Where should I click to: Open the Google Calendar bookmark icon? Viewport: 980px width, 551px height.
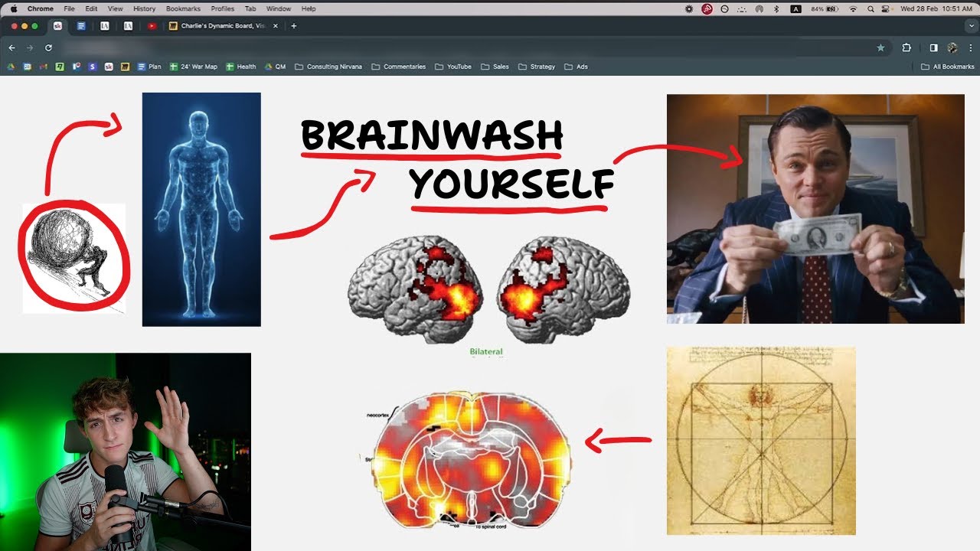tap(27, 67)
